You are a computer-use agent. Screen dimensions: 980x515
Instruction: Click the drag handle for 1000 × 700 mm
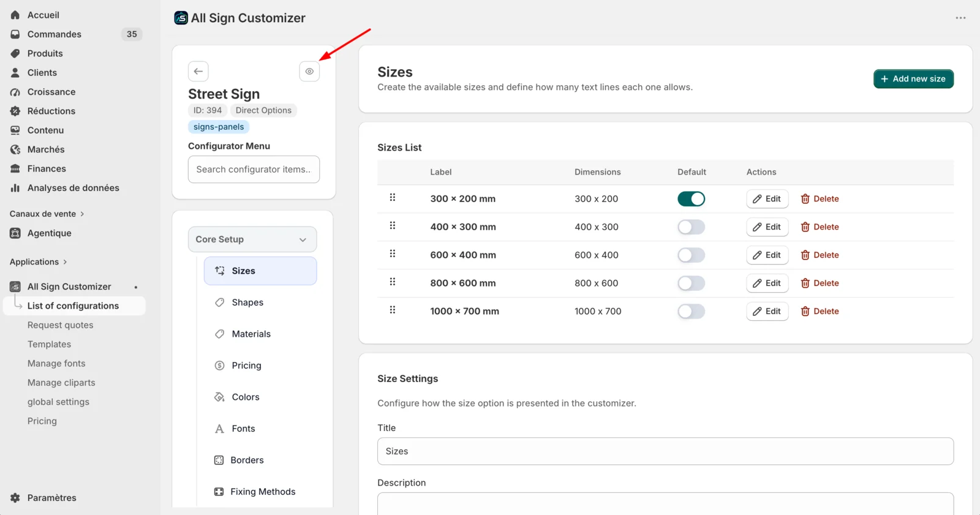393,310
